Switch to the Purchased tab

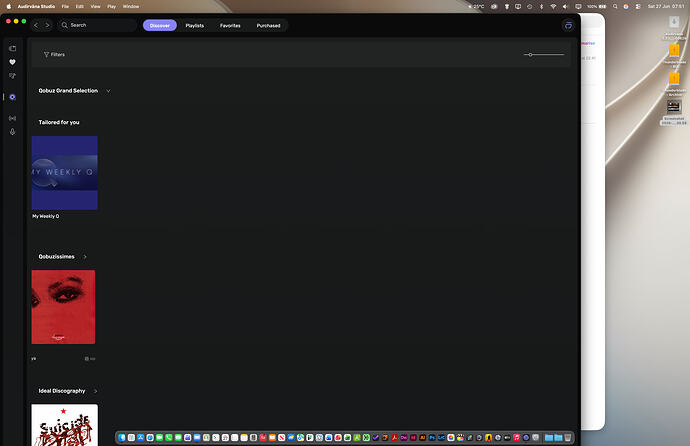(x=268, y=26)
